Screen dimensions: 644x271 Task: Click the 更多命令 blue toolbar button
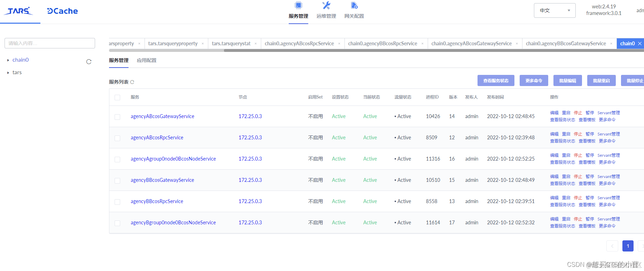(x=534, y=80)
